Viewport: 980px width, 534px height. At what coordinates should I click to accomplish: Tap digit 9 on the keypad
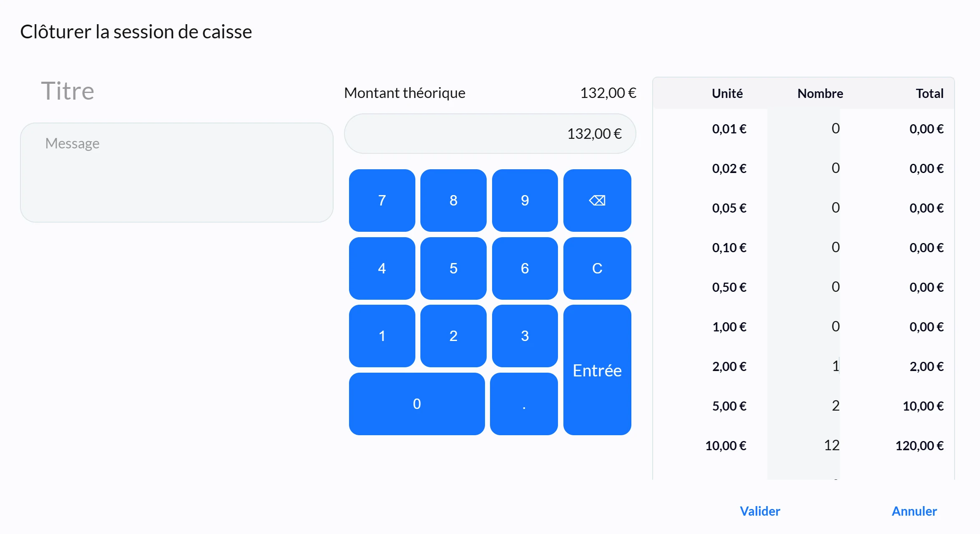[x=525, y=201]
